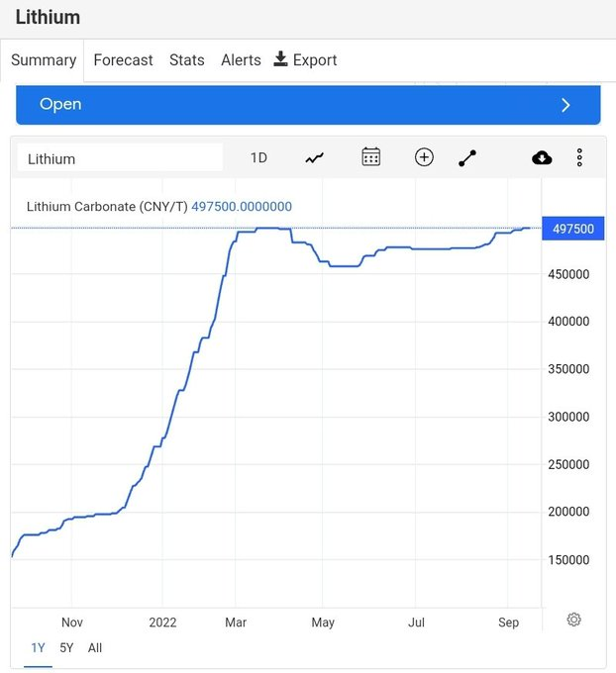Screen dimensions: 616x673
Task: Open the chart type line icon
Action: pyautogui.click(x=315, y=158)
